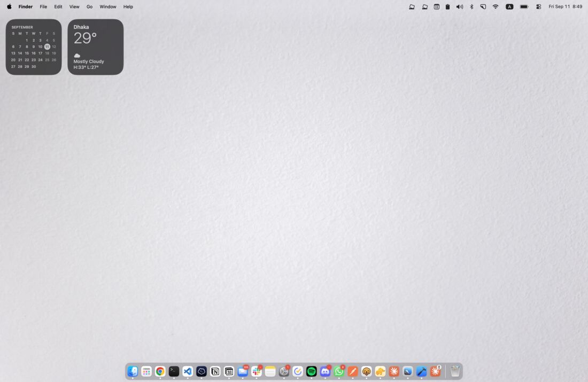Click date 30 in the calendar widget
This screenshot has width=588, height=382.
point(33,66)
